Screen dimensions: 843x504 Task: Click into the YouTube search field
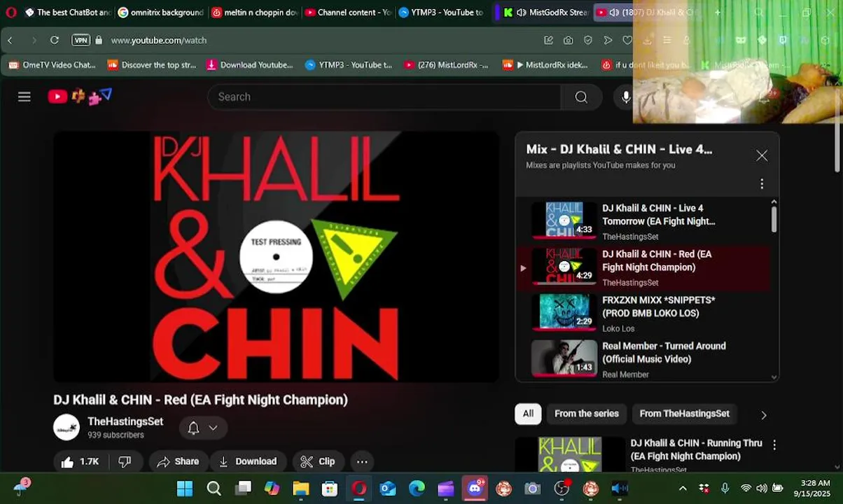(384, 97)
